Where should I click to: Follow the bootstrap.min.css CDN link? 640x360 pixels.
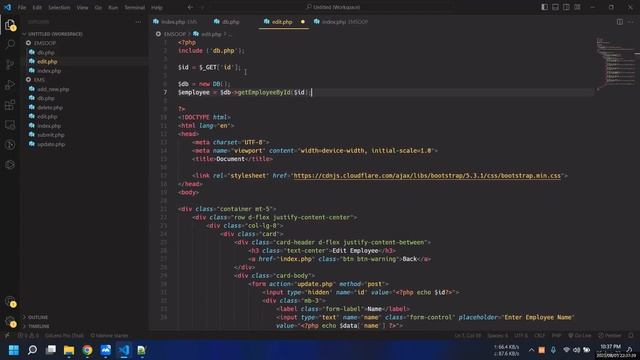(x=427, y=176)
